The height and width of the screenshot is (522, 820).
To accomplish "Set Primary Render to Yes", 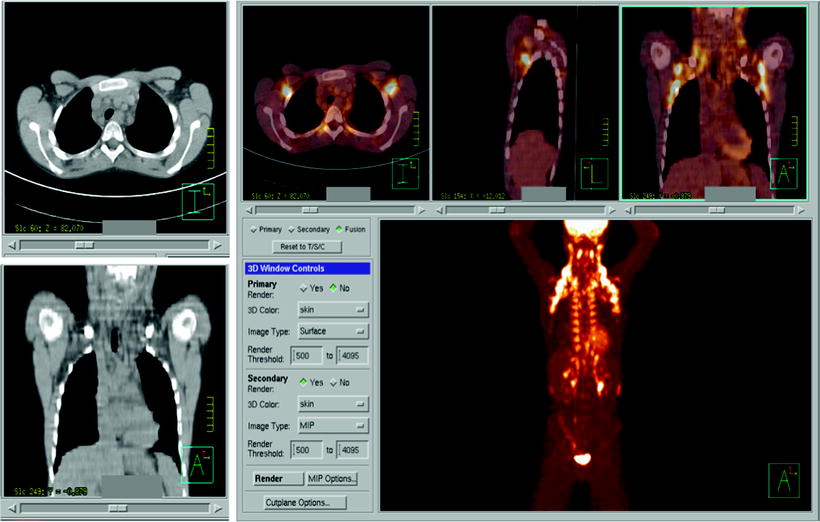I will pyautogui.click(x=305, y=288).
